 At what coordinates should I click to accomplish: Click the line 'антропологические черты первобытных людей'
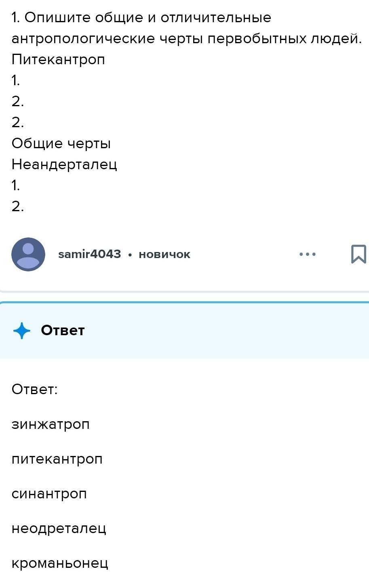coord(186,39)
